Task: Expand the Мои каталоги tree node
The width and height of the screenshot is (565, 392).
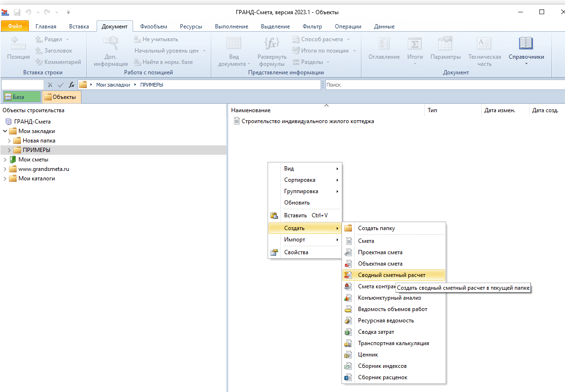Action: [x=5, y=178]
